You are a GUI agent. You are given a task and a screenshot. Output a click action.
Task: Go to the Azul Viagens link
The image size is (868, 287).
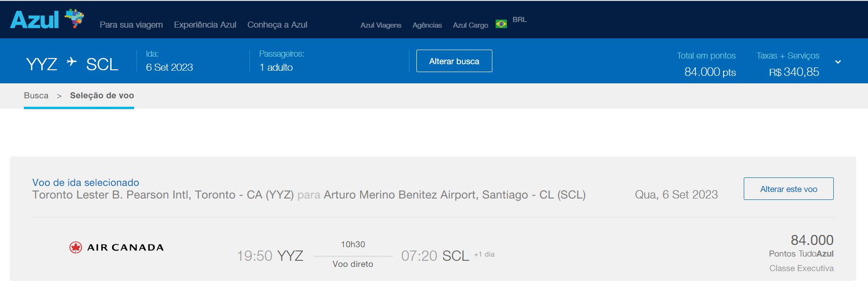pos(381,25)
